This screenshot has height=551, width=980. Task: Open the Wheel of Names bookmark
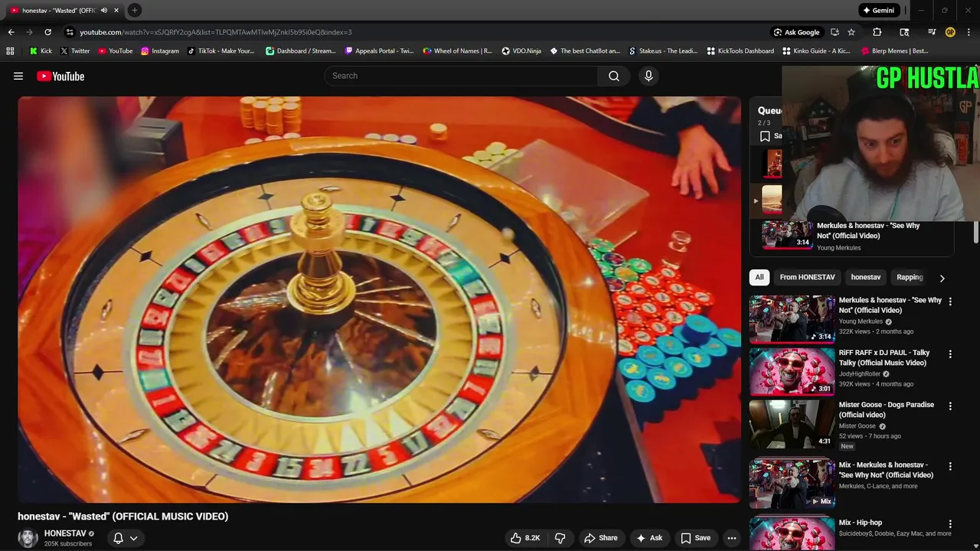point(458,51)
